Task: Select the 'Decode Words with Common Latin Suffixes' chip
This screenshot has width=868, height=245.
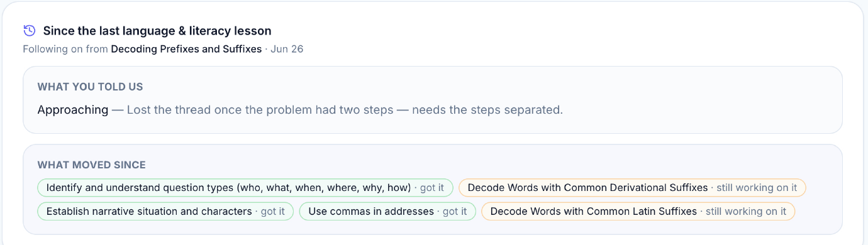Action: click(x=638, y=212)
